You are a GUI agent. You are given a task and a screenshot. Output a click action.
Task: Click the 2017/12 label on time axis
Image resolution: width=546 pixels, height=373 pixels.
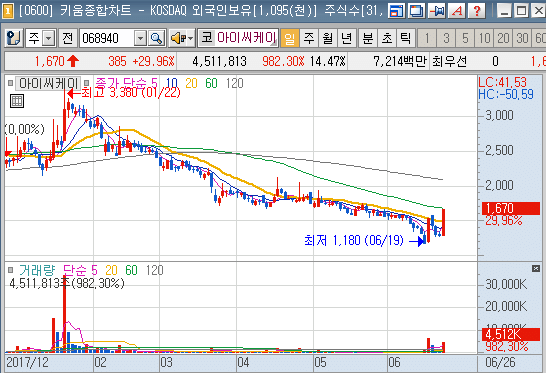click(x=28, y=363)
